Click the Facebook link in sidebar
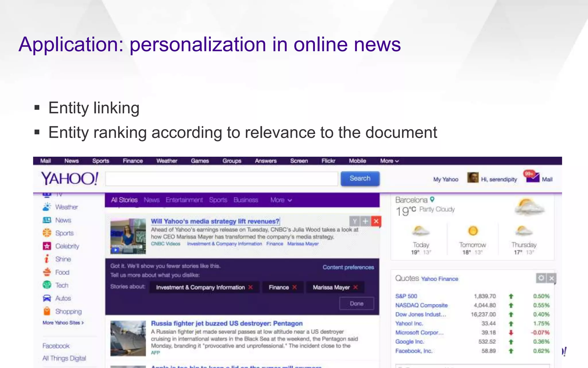The width and height of the screenshot is (588, 368). (56, 346)
